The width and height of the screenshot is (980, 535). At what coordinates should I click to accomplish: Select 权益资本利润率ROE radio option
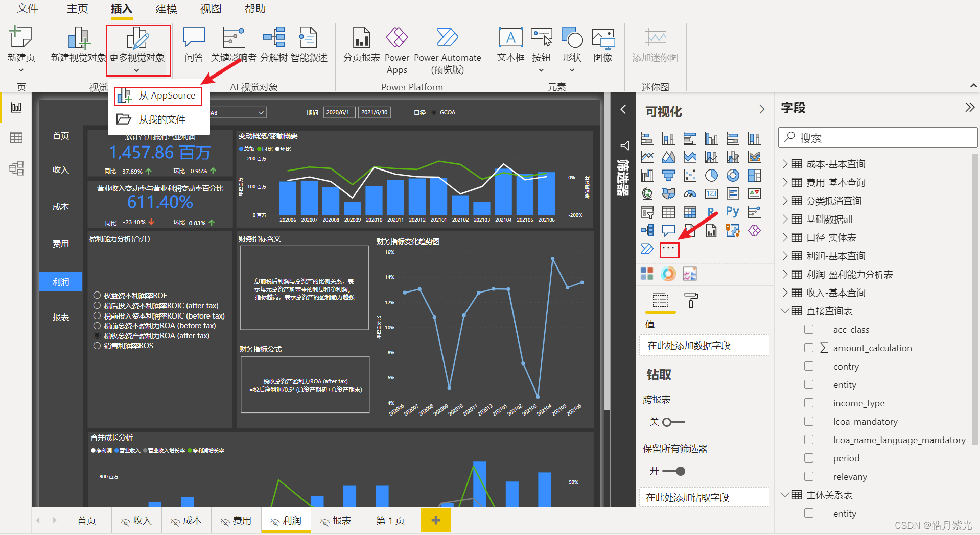[x=97, y=295]
